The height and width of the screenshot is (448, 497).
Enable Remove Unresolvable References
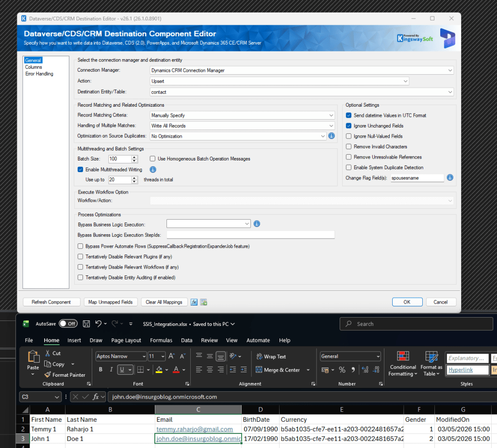tap(348, 157)
